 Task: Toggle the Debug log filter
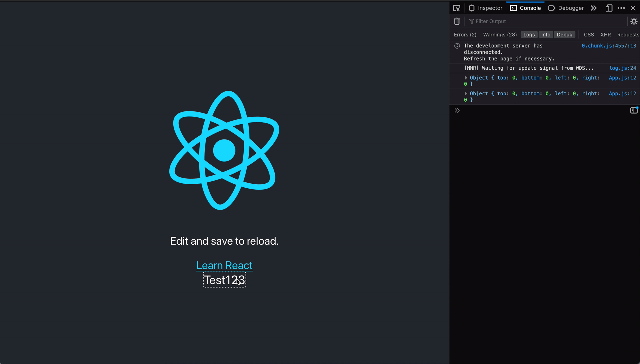(564, 34)
